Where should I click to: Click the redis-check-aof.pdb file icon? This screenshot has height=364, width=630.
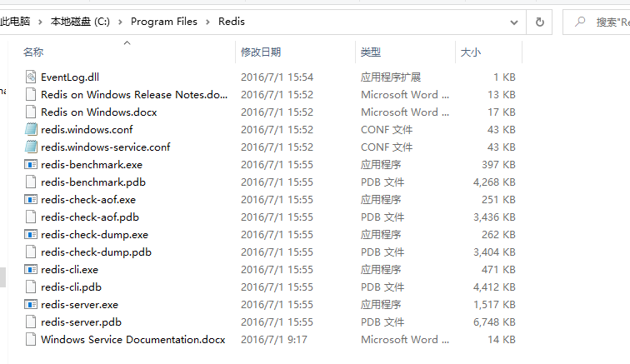click(x=31, y=217)
